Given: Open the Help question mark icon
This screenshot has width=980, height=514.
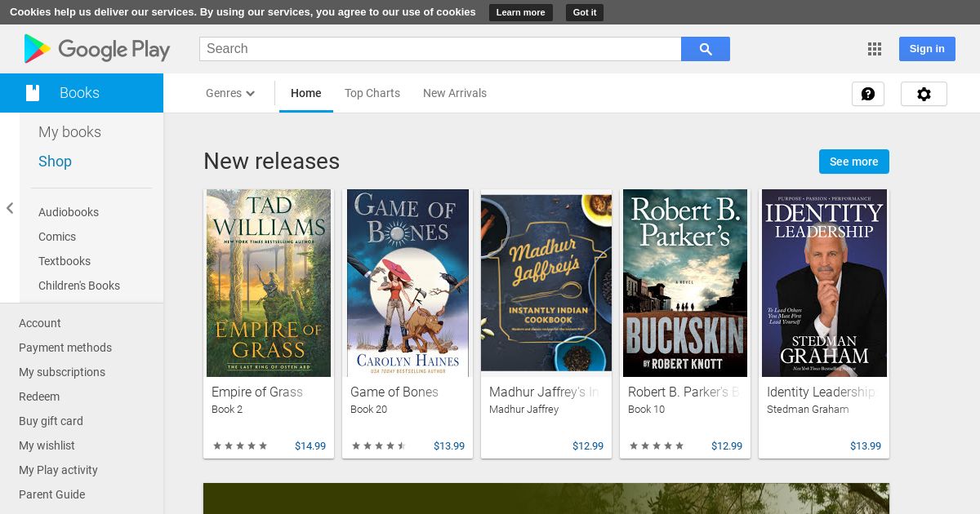Looking at the screenshot, I should pyautogui.click(x=868, y=94).
